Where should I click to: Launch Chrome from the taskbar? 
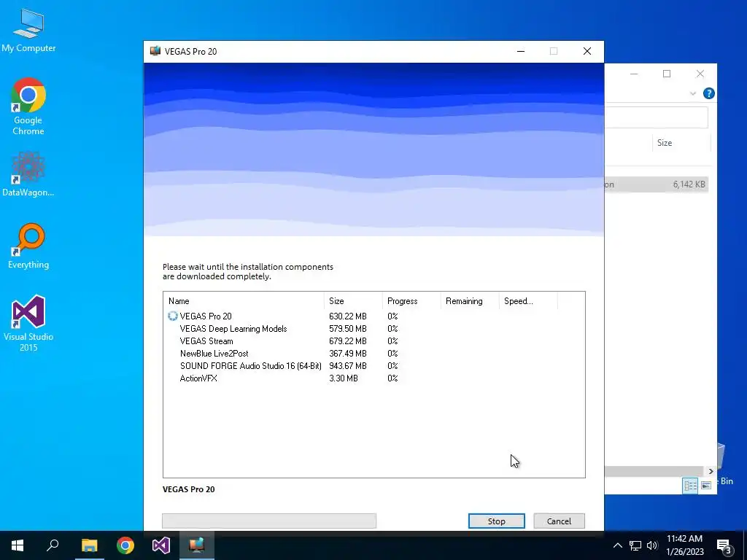pyautogui.click(x=125, y=545)
